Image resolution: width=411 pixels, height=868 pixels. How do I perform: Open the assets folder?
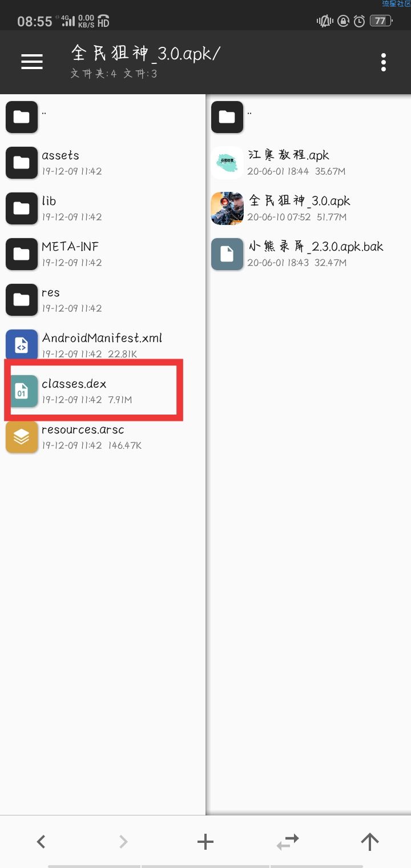[x=103, y=163]
